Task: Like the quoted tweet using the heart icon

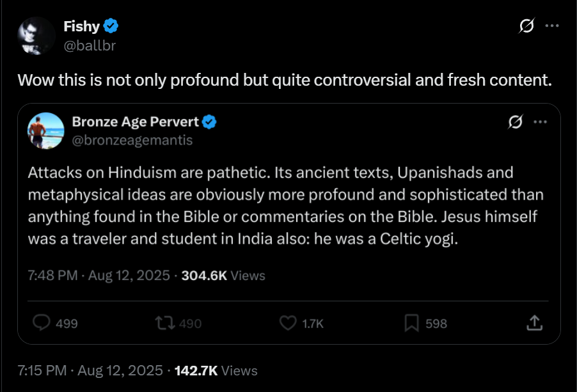Action: coord(289,323)
